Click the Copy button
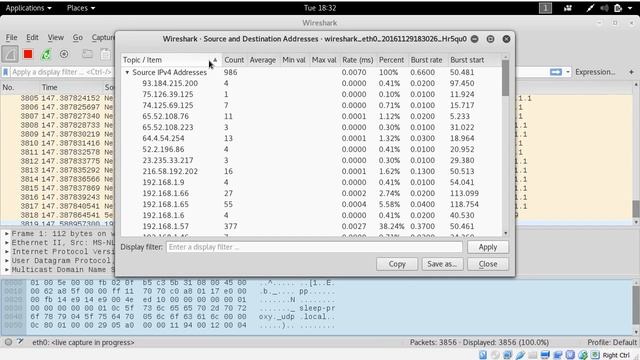640x360 pixels. pos(397,264)
